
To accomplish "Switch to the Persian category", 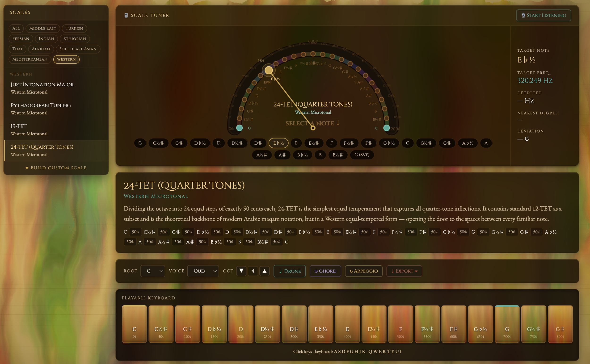I will [x=21, y=39].
